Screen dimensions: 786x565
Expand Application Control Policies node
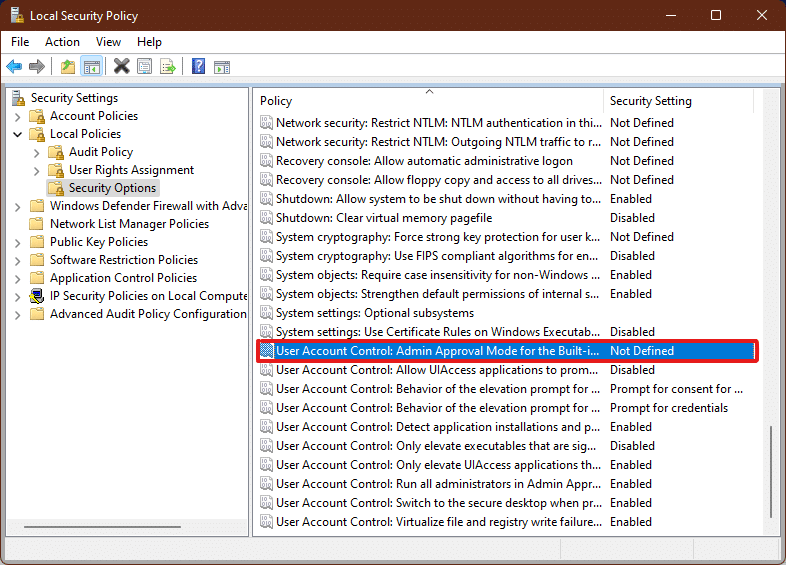[x=18, y=279]
